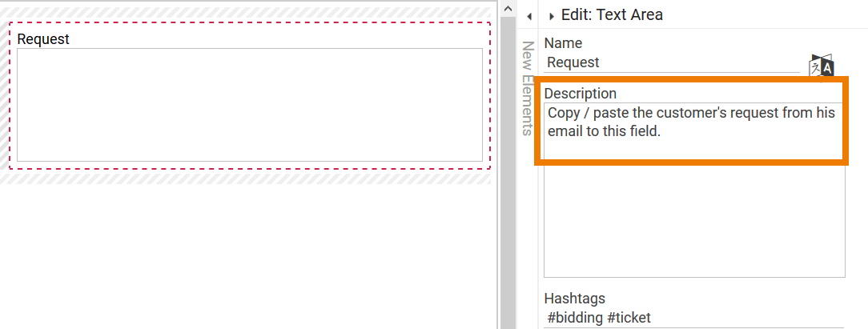The image size is (868, 329).
Task: Open the New Elements vertical tab
Action: pyautogui.click(x=528, y=88)
